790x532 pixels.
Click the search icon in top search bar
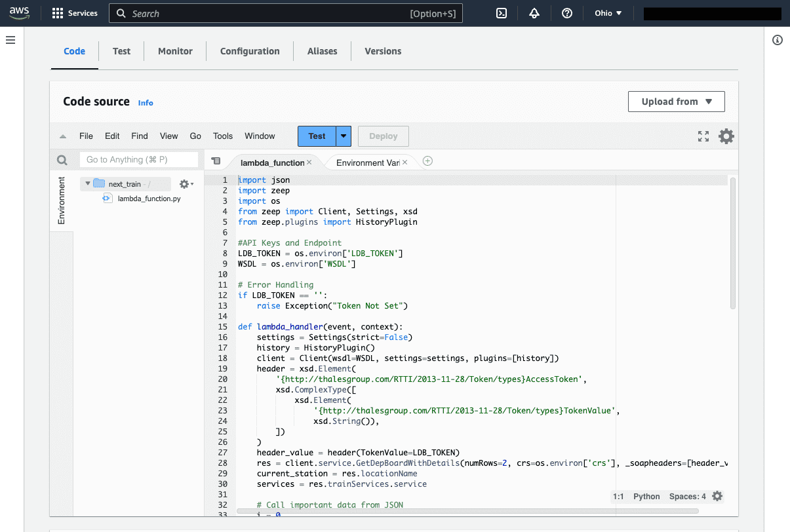tap(121, 13)
